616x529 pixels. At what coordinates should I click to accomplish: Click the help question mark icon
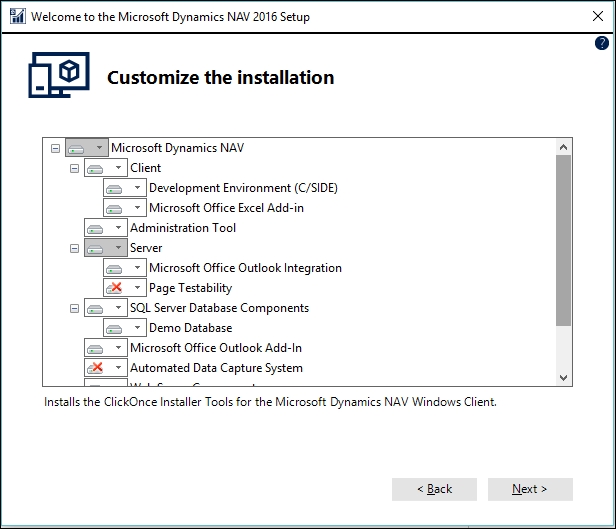point(601,43)
